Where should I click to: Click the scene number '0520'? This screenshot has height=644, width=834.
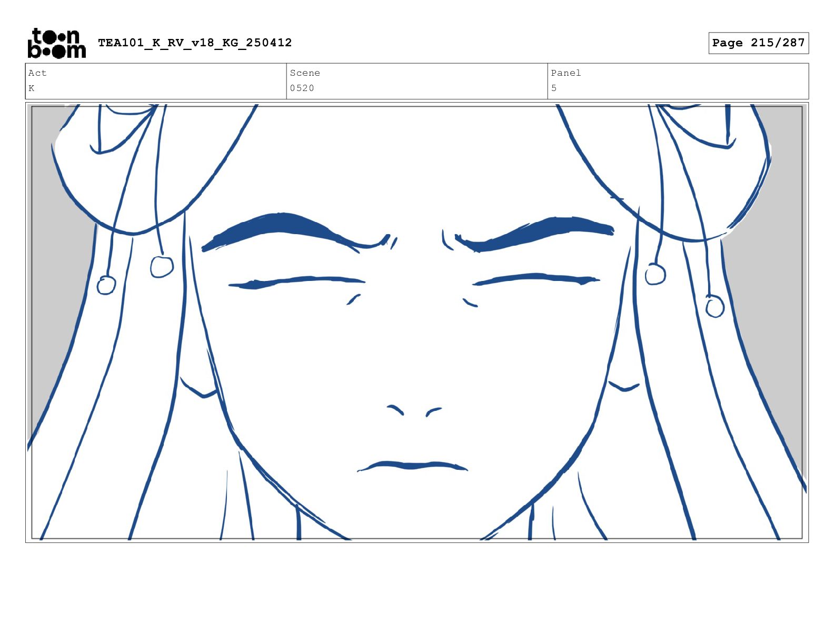point(302,88)
